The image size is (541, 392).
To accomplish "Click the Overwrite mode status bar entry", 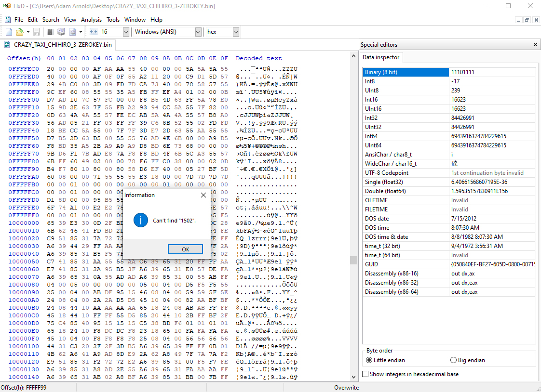I will coord(346,388).
